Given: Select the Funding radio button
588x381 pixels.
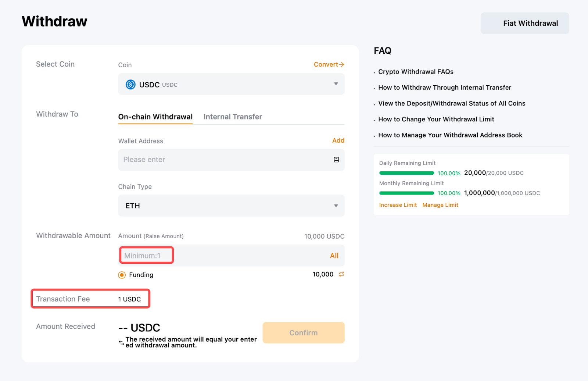Looking at the screenshot, I should [x=122, y=275].
